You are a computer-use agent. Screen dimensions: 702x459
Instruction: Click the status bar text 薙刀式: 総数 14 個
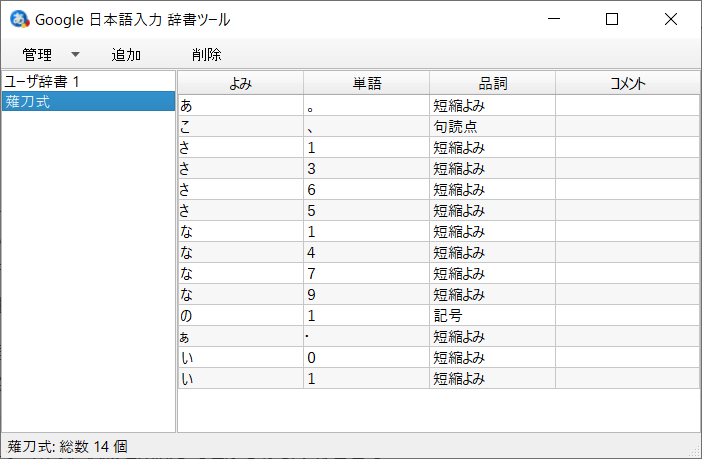coord(68,446)
